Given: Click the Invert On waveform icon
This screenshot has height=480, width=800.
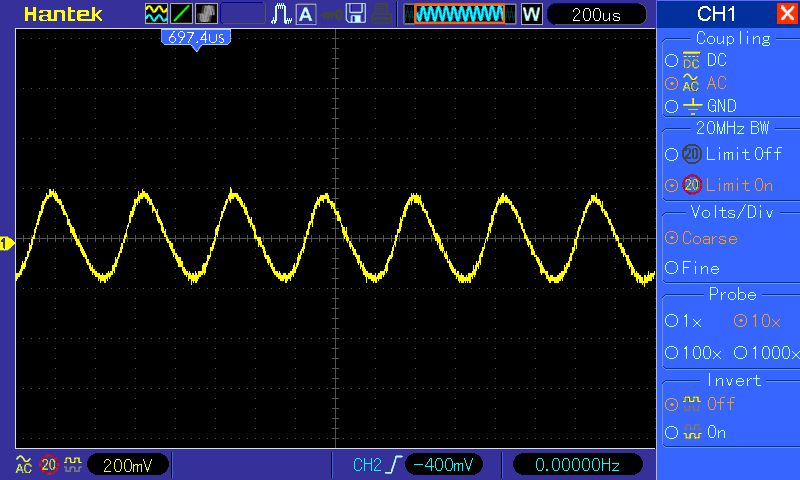Looking at the screenshot, I should tap(692, 433).
